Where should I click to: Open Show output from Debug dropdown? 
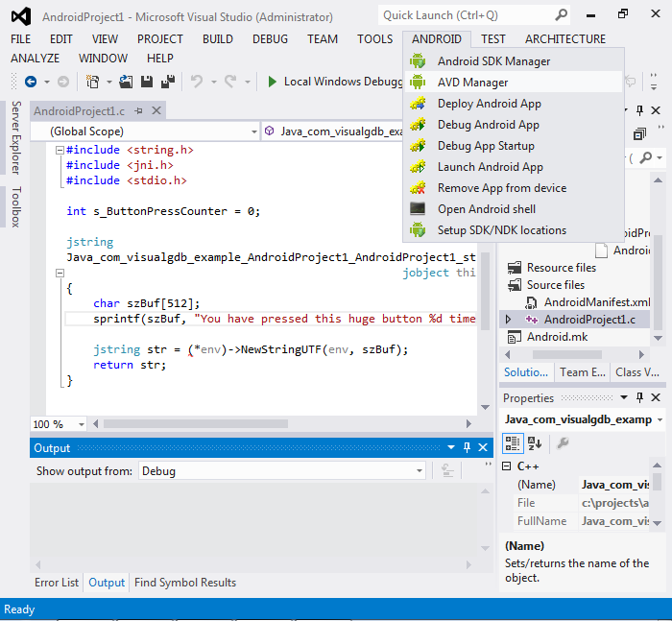(420, 471)
